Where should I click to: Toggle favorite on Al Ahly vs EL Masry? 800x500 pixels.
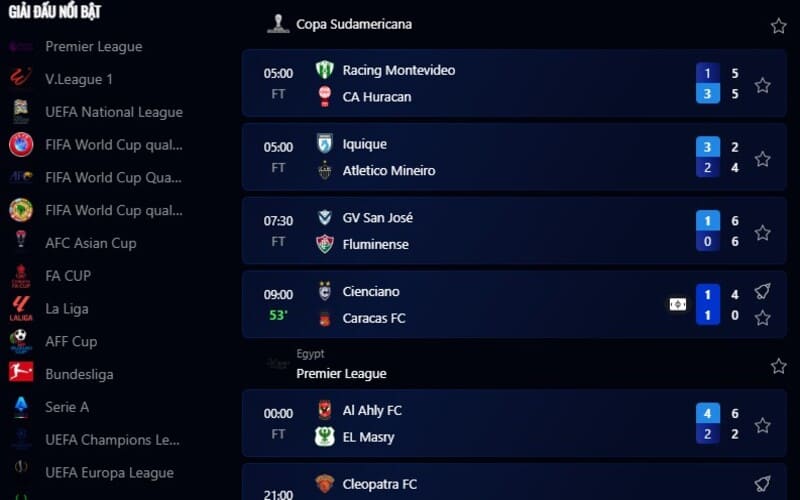[762, 425]
